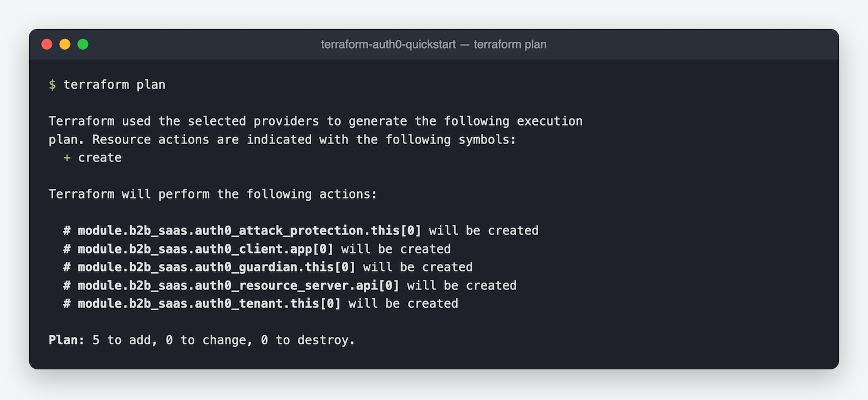Click the green plus create symbol
Viewport: 868px width, 400px height.
point(67,157)
